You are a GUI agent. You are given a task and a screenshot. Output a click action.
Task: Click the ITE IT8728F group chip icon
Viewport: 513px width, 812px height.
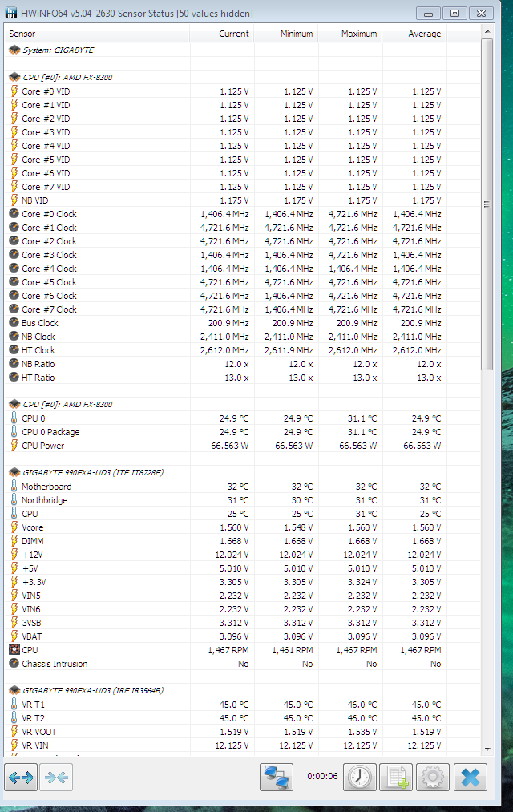[x=14, y=472]
